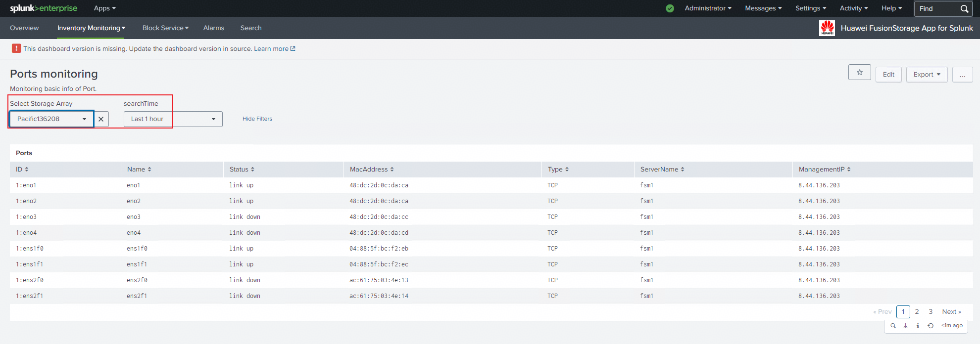Click management IP in ens2f1 row
Viewport: 980px width, 344px height.
819,296
